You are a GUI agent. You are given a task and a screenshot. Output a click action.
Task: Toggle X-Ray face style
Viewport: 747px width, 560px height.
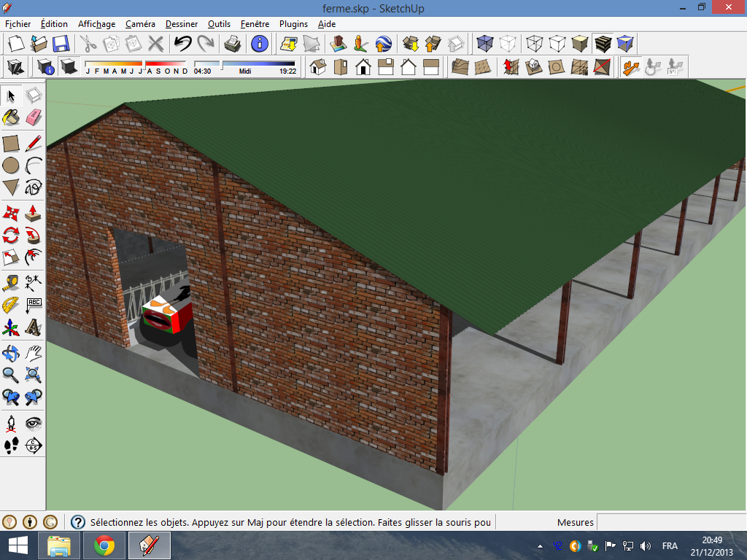click(x=485, y=44)
